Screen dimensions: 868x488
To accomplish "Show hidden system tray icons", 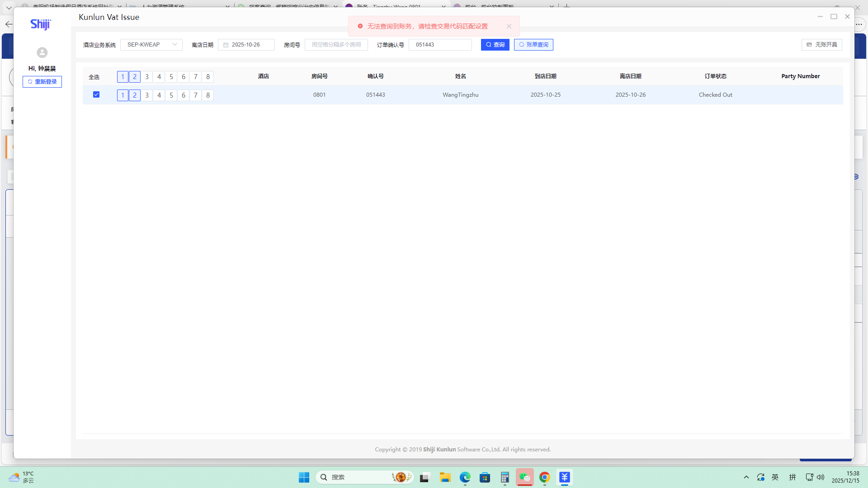I will (746, 477).
